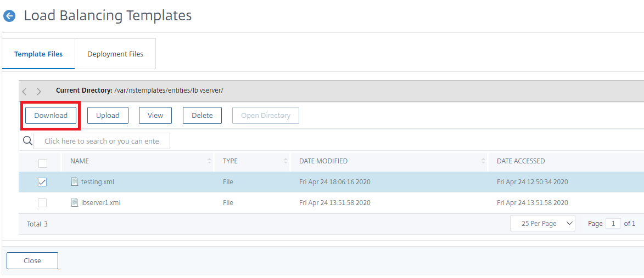Select the Template Files tab
Viewport: 644px width, 278px height.
(38, 54)
